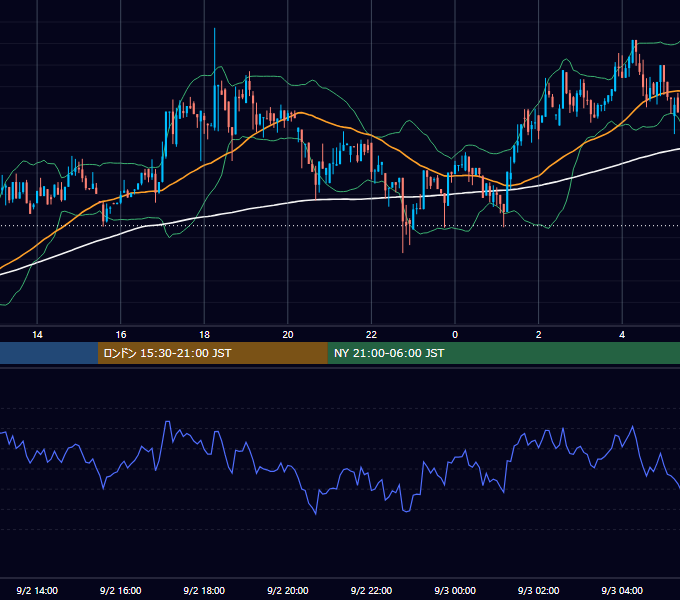The width and height of the screenshot is (680, 600).
Task: Click the 2 hour label on the time axis
Action: pyautogui.click(x=539, y=335)
